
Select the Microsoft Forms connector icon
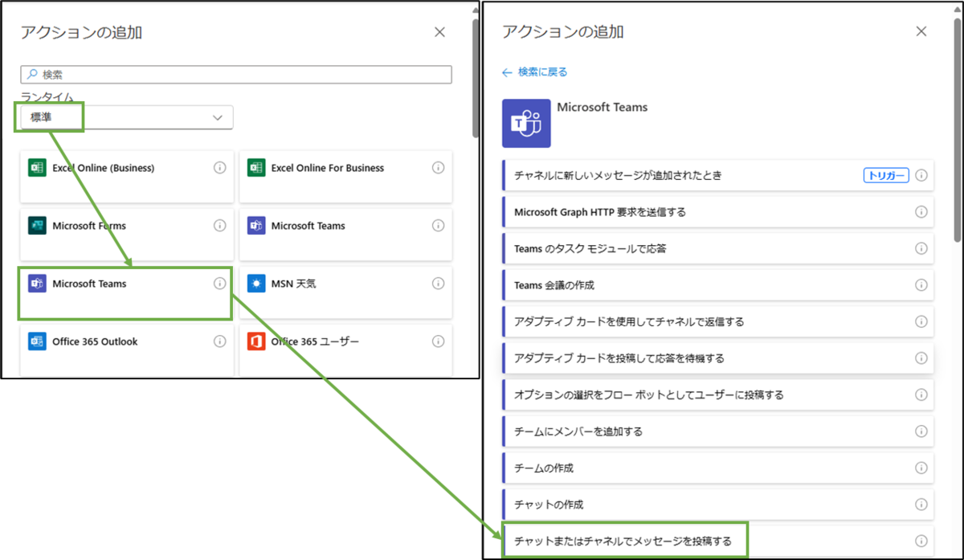pos(37,226)
